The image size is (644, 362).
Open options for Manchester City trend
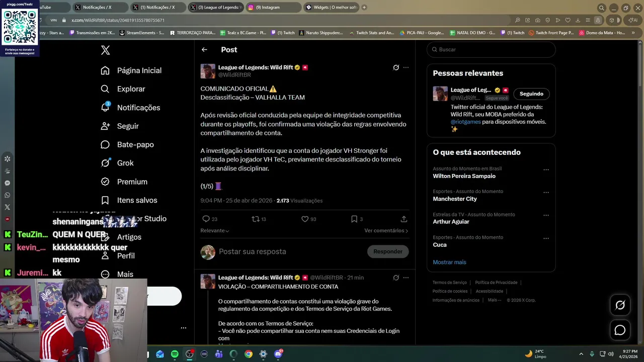click(x=546, y=193)
